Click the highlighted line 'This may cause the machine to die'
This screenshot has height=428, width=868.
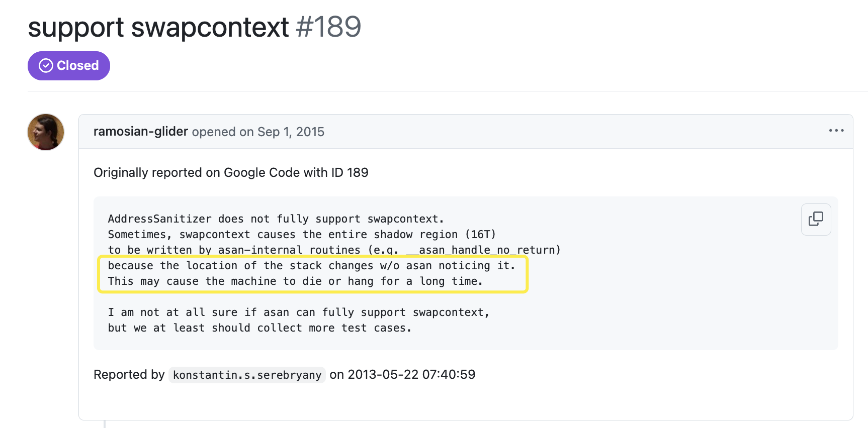tap(295, 281)
